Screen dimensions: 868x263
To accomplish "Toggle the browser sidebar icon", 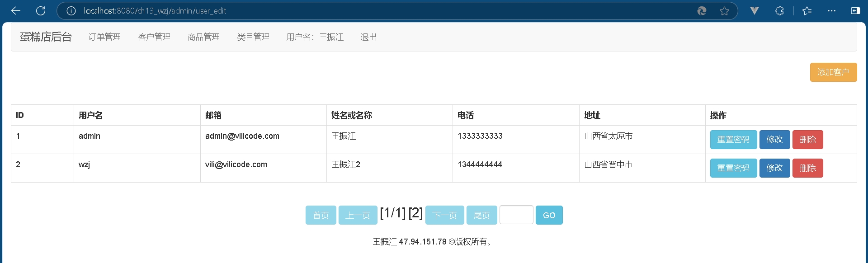I will click(x=855, y=11).
